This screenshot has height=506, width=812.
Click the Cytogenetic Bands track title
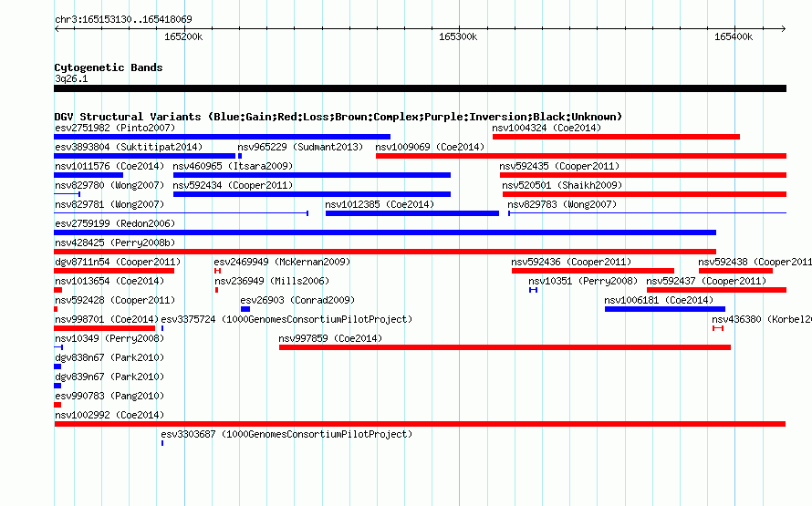tap(109, 67)
